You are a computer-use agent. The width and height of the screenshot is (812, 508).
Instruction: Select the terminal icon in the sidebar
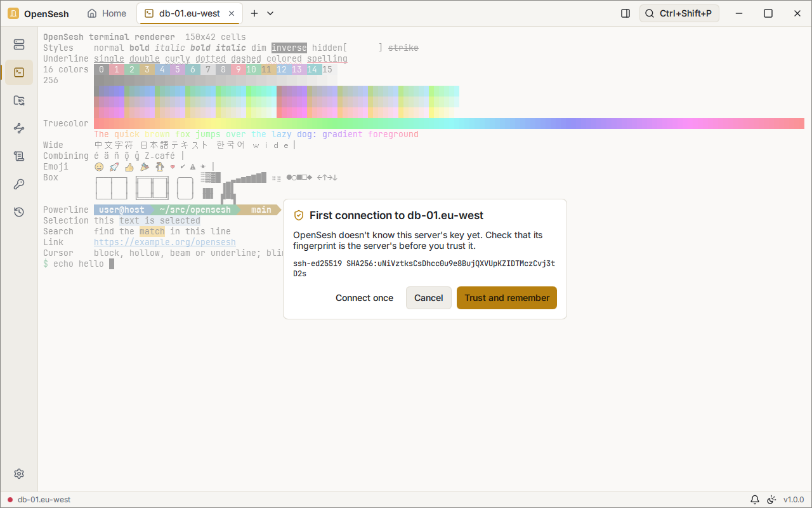click(19, 72)
